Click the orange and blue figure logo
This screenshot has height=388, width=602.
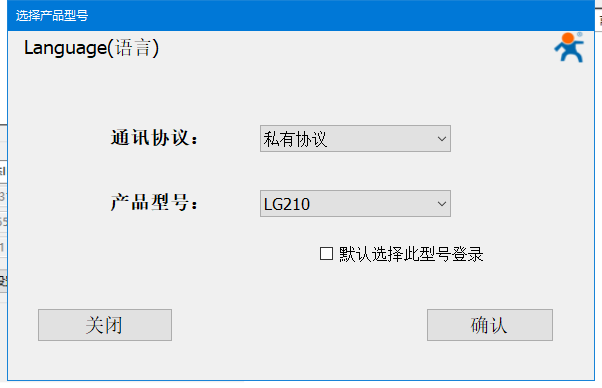tap(569, 48)
